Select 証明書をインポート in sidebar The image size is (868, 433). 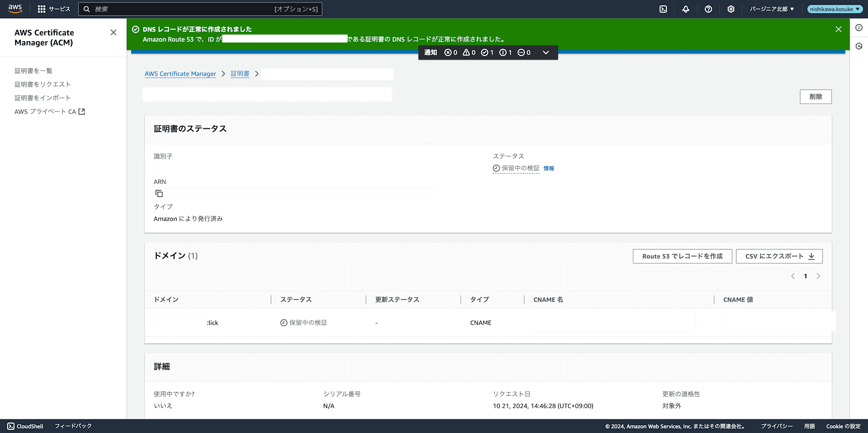click(x=43, y=98)
